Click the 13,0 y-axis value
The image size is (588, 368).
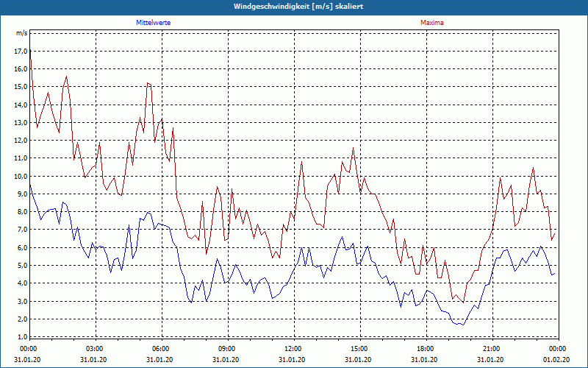pyautogui.click(x=21, y=122)
